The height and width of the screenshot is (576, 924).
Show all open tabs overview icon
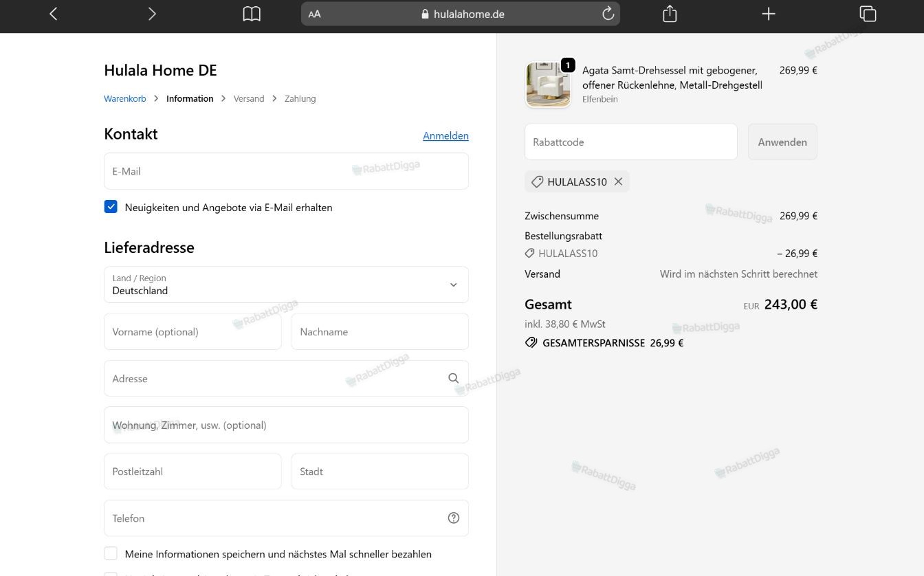868,14
